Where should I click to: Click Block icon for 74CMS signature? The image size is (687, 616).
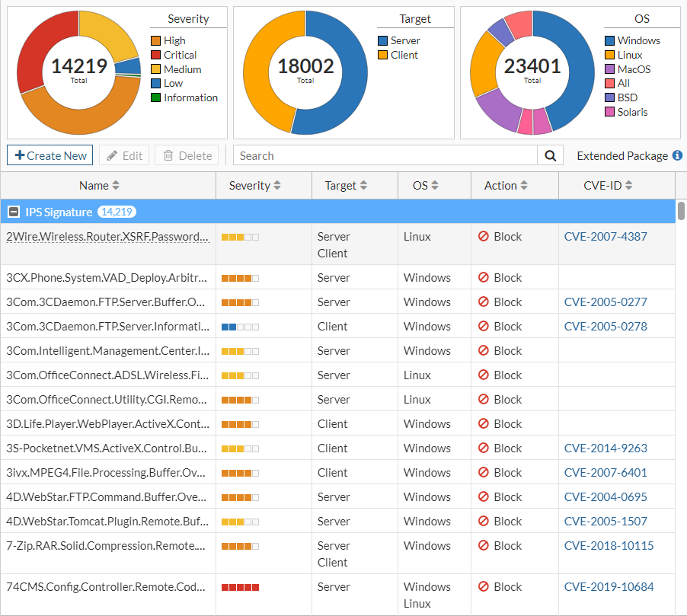(x=483, y=587)
